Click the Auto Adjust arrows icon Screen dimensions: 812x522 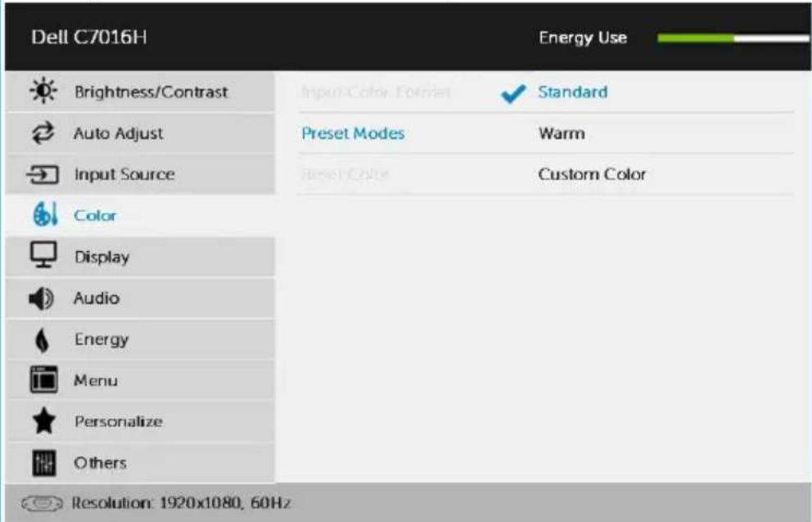pos(43,133)
